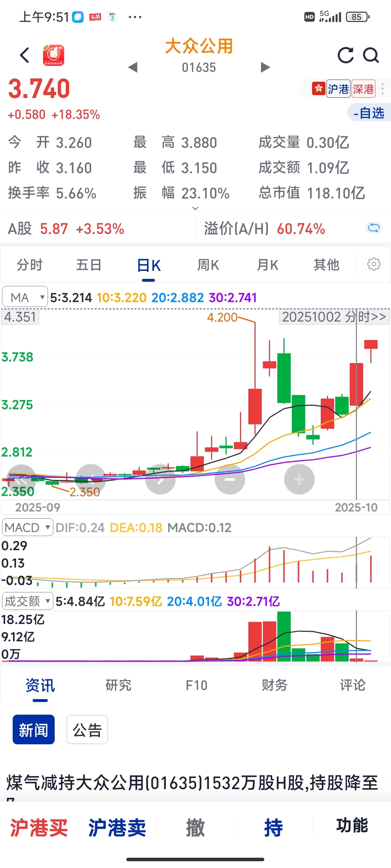The height and width of the screenshot is (868, 391).
Task: Go to previous stock with left triangle
Action: coord(133,67)
